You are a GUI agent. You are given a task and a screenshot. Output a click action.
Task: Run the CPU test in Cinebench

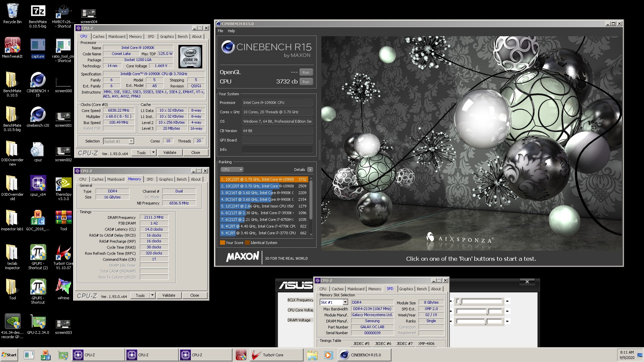click(306, 82)
